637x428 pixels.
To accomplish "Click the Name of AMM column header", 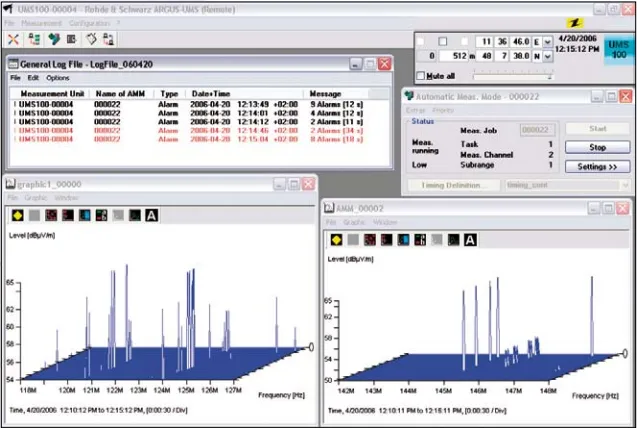I will coord(120,94).
